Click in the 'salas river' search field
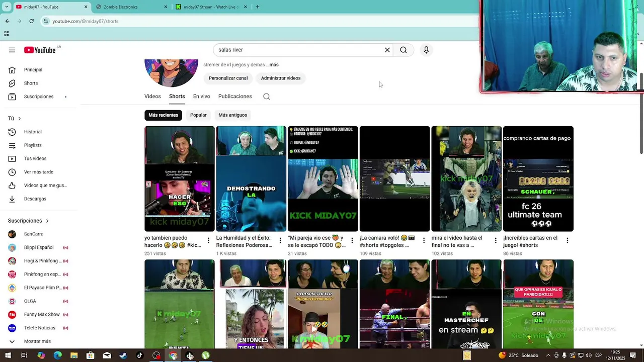 tap(299, 50)
